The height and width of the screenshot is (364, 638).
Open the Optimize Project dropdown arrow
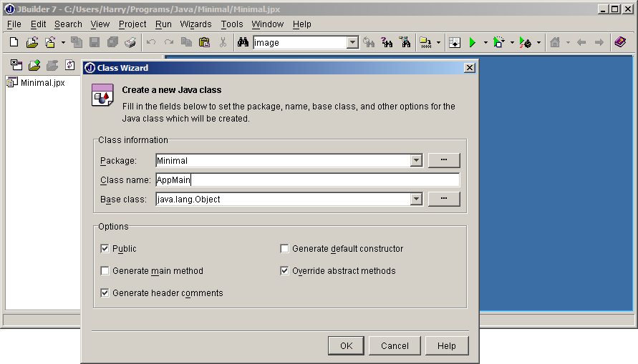538,43
